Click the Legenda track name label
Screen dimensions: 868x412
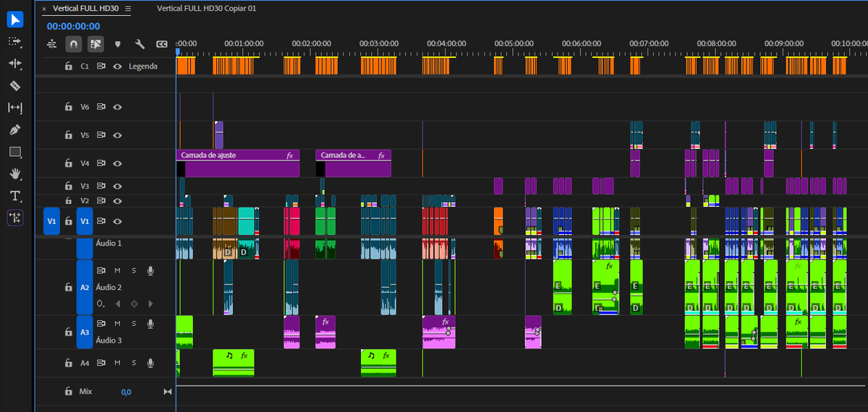[142, 66]
